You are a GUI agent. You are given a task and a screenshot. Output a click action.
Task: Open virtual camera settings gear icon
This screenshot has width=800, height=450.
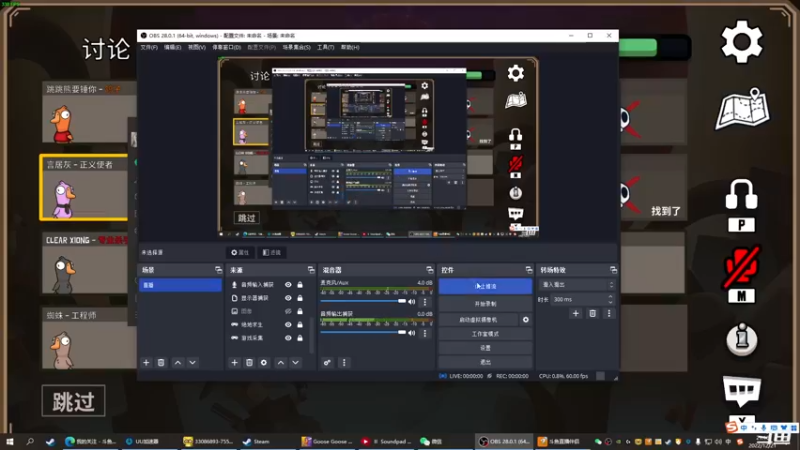(526, 320)
